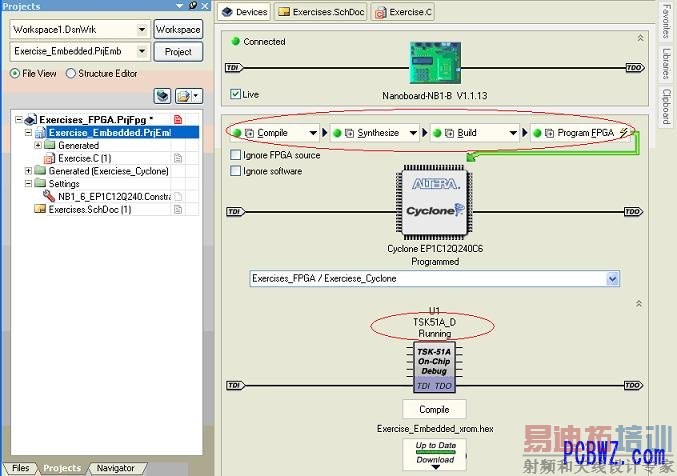Image resolution: width=677 pixels, height=476 pixels.
Task: Click the Program FPGA button
Action: 581,133
